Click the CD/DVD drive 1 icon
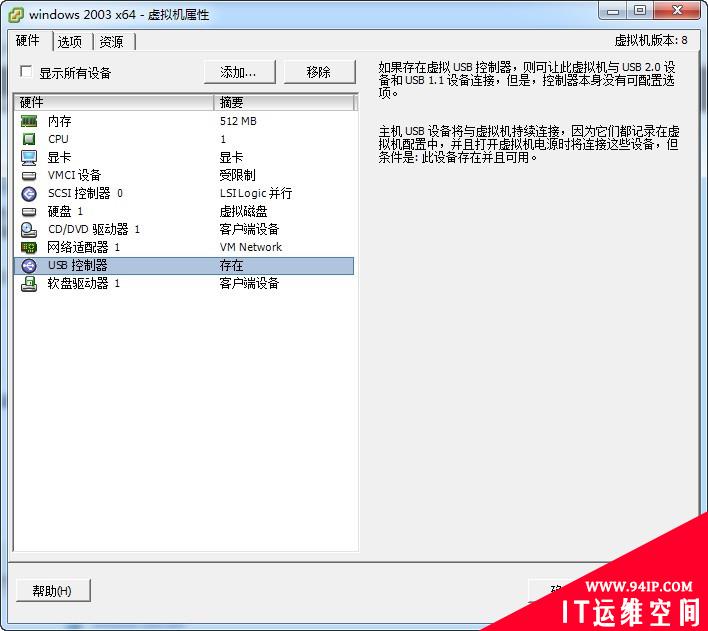The image size is (708, 631). [x=29, y=229]
